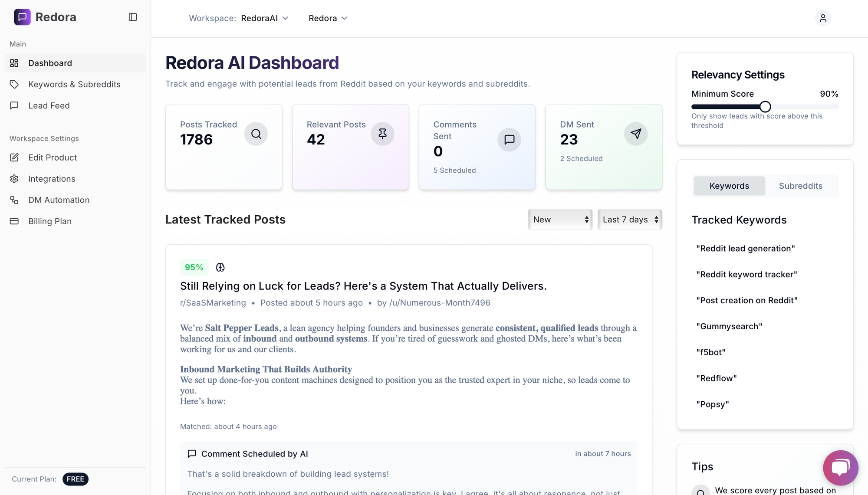Click the DM Sent paper plane icon

click(x=636, y=134)
